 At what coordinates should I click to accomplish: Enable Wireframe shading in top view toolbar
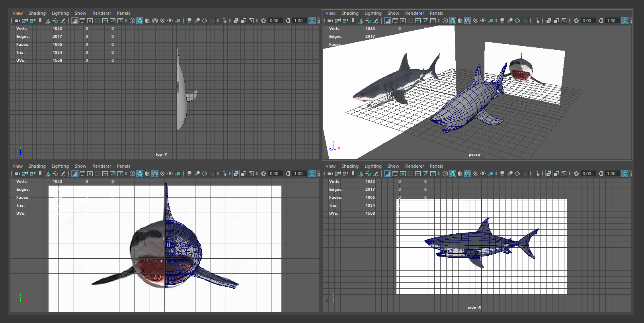click(x=132, y=21)
